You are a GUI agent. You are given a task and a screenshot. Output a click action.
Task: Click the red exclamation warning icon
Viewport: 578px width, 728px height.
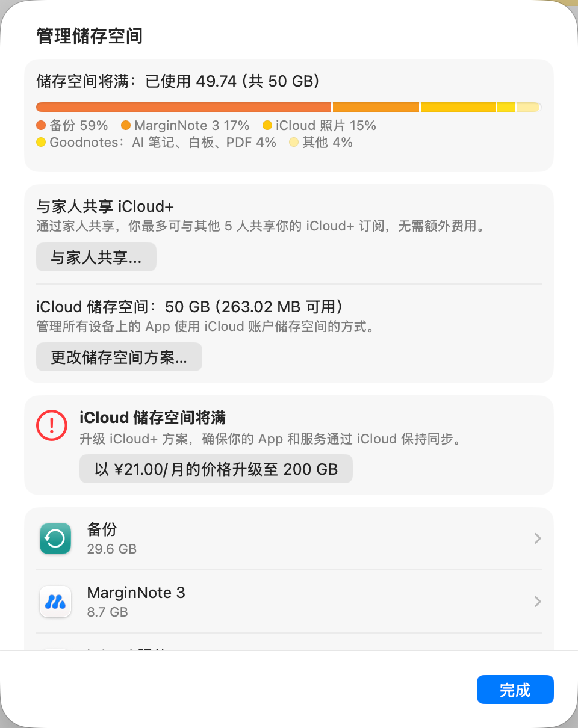click(x=52, y=425)
